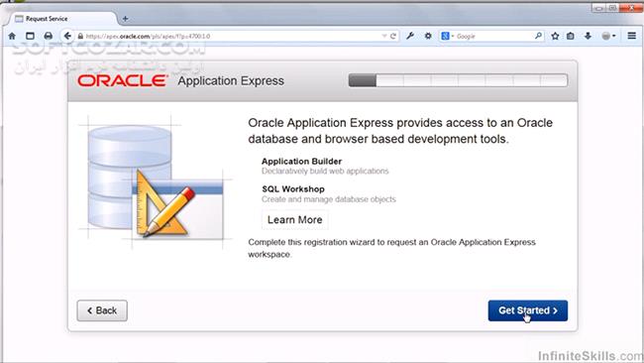Image resolution: width=644 pixels, height=363 pixels.
Task: Bookmark this page with the star icon
Action: [x=555, y=36]
